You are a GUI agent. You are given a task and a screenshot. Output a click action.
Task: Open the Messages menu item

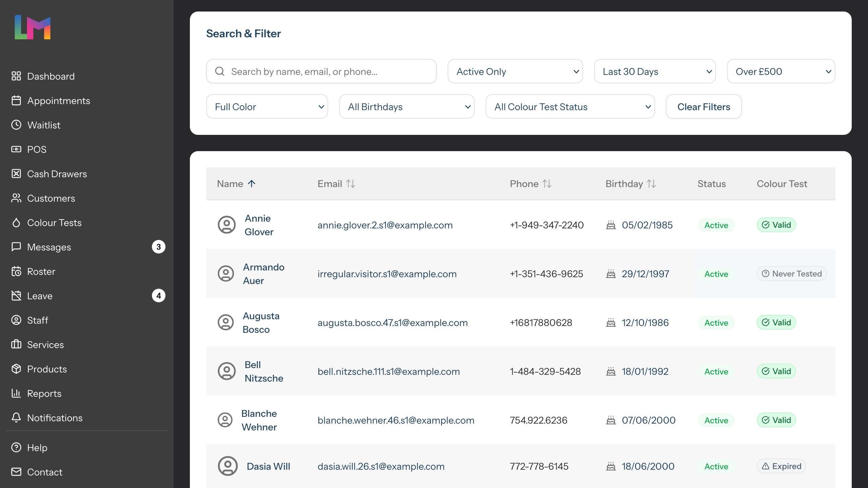click(49, 247)
